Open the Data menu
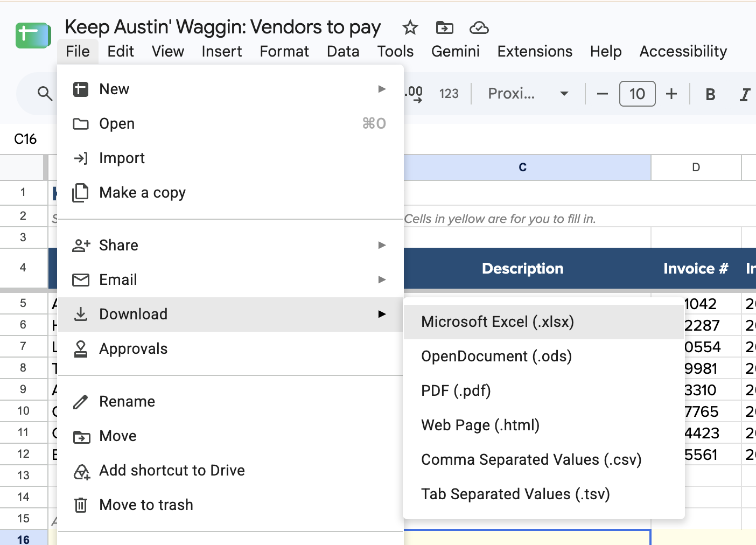 (x=343, y=51)
